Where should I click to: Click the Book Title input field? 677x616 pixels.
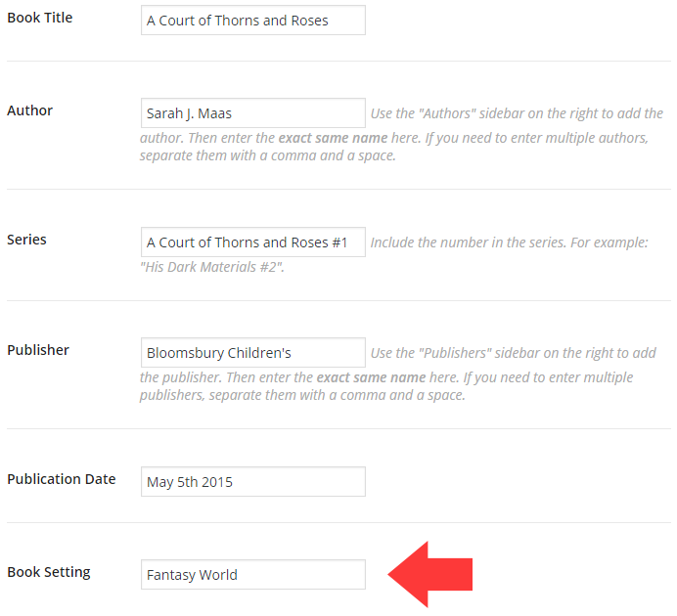click(252, 21)
